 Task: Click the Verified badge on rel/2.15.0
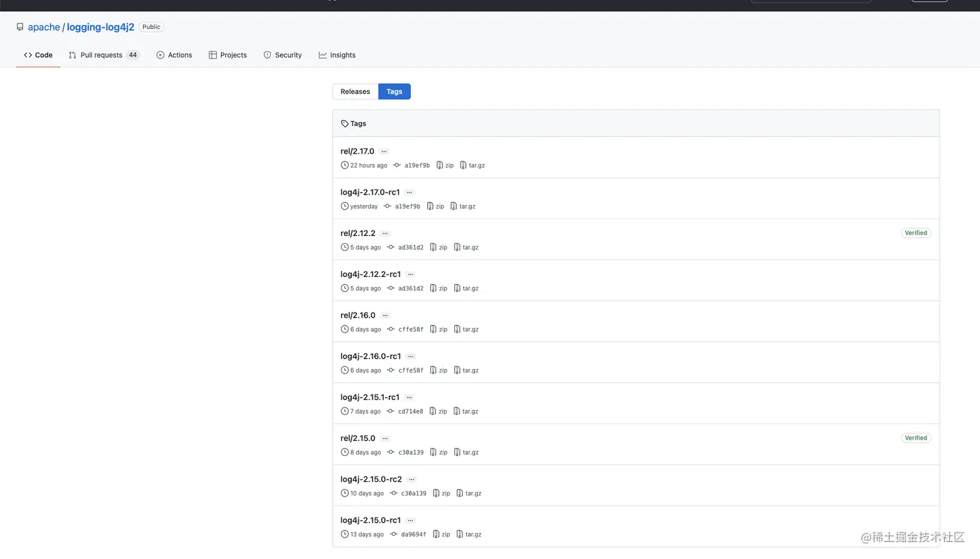coord(916,438)
